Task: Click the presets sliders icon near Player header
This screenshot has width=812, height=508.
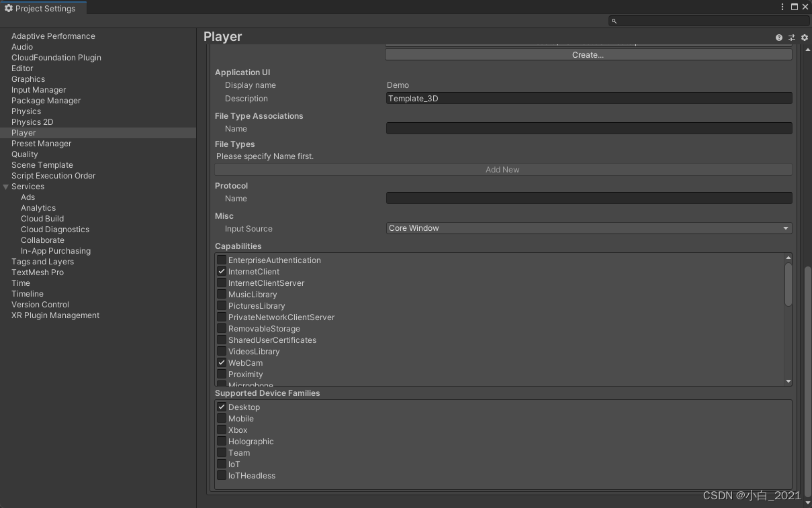Action: 791,38
